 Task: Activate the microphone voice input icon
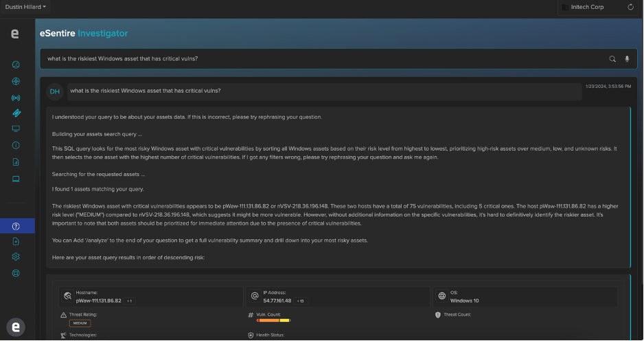(x=627, y=59)
